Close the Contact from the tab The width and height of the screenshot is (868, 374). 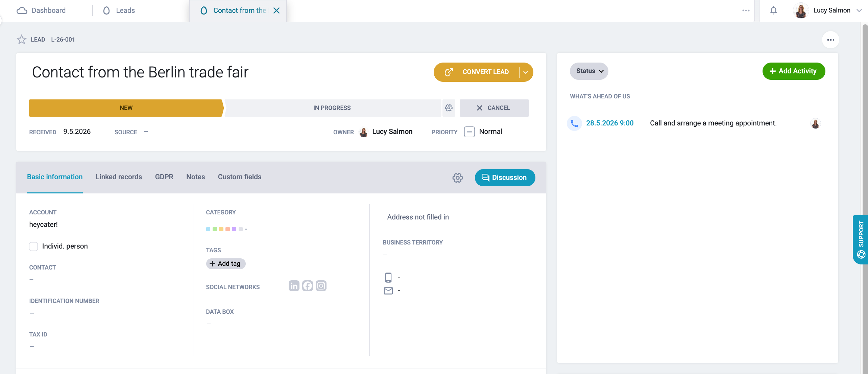click(276, 10)
